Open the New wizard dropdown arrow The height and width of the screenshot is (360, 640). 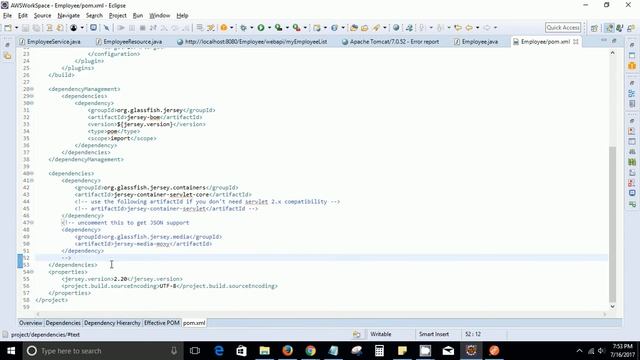[16, 28]
